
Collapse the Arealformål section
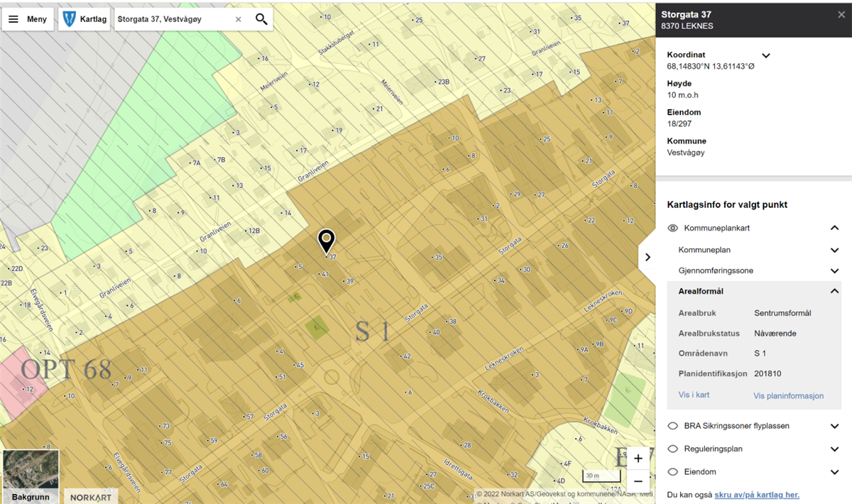click(x=834, y=291)
